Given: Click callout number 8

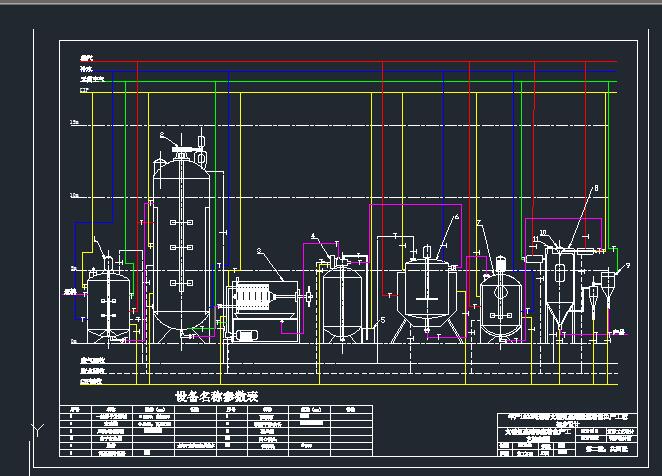Looking at the screenshot, I should click(596, 188).
